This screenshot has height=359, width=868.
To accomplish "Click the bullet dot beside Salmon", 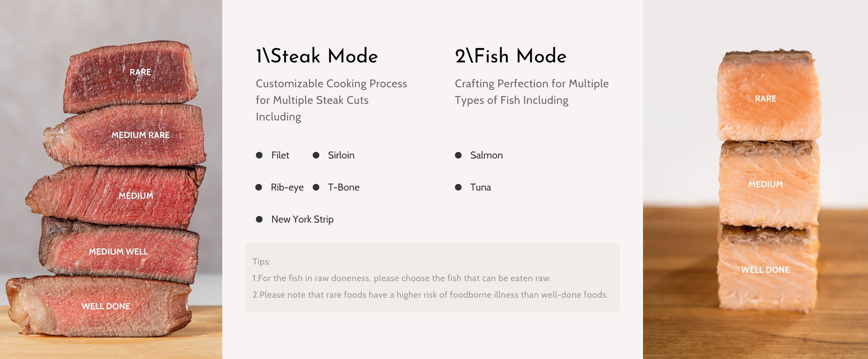I will (458, 155).
